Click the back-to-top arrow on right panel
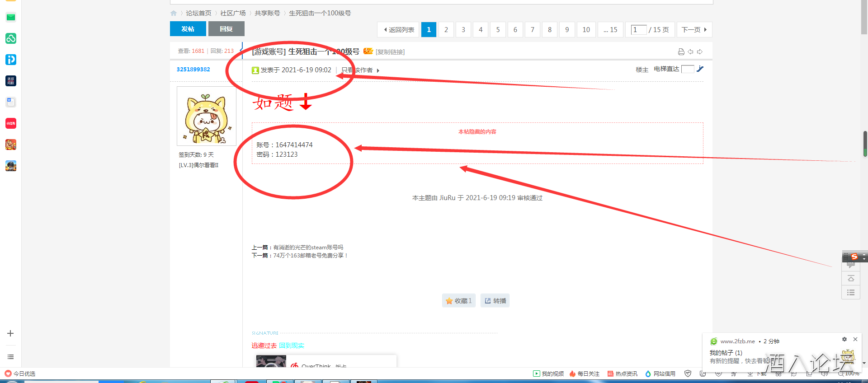This screenshot has height=383, width=868. tap(851, 279)
